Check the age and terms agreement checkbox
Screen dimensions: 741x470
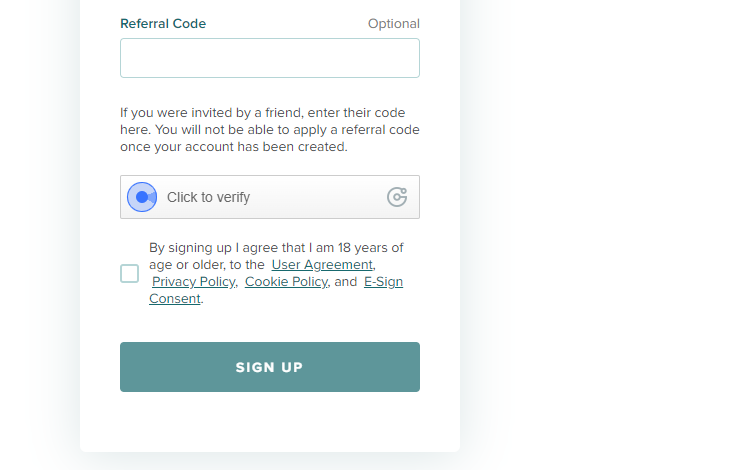pos(129,273)
